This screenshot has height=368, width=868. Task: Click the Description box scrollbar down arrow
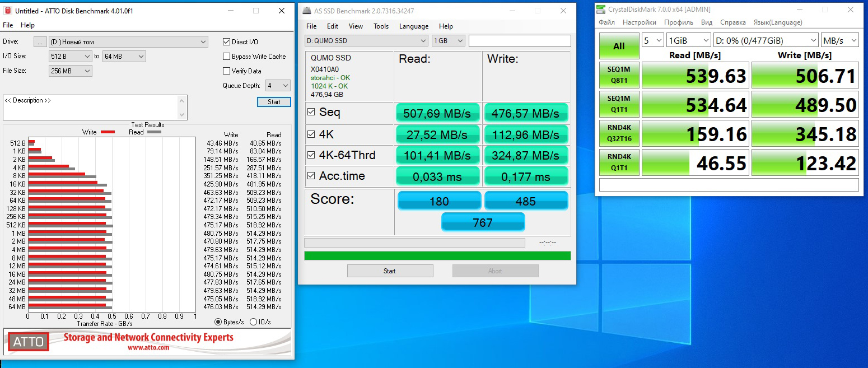tap(182, 114)
